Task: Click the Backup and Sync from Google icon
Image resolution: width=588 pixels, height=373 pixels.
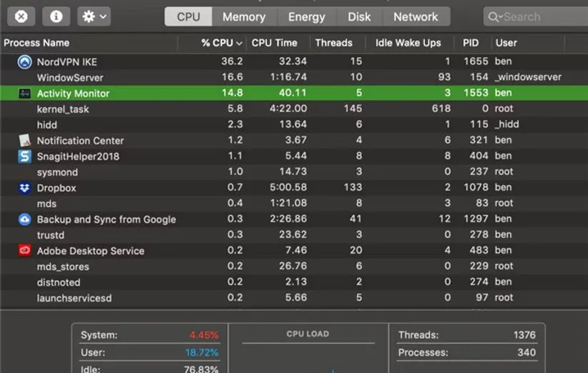Action: tap(25, 219)
